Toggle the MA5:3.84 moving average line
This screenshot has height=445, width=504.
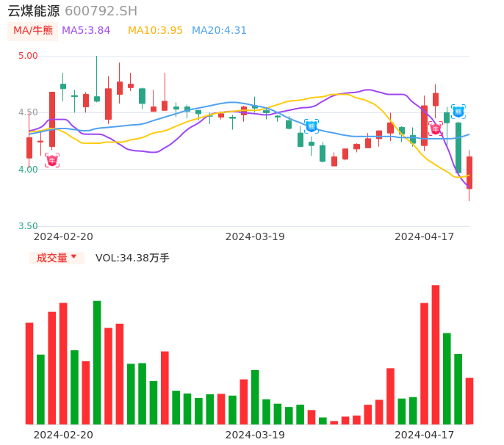86,31
